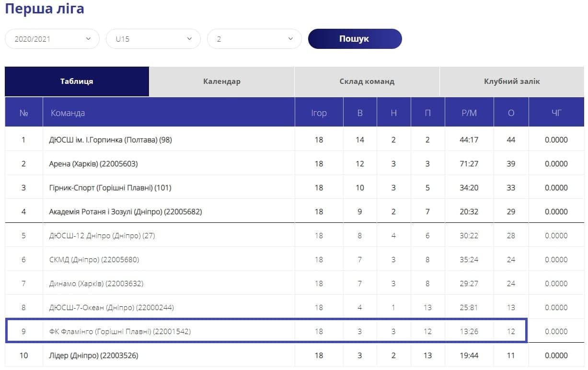Click the ЧГ column header
Image resolution: width=588 pixels, height=370 pixels.
click(x=556, y=113)
